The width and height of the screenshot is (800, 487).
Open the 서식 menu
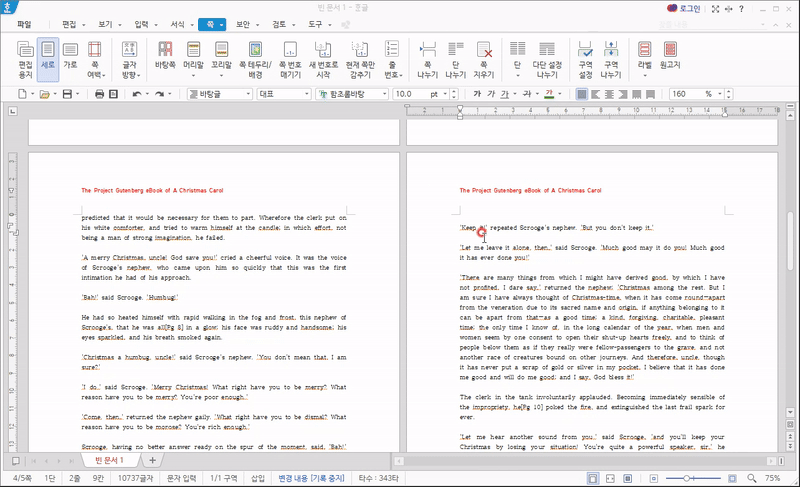[x=182, y=24]
